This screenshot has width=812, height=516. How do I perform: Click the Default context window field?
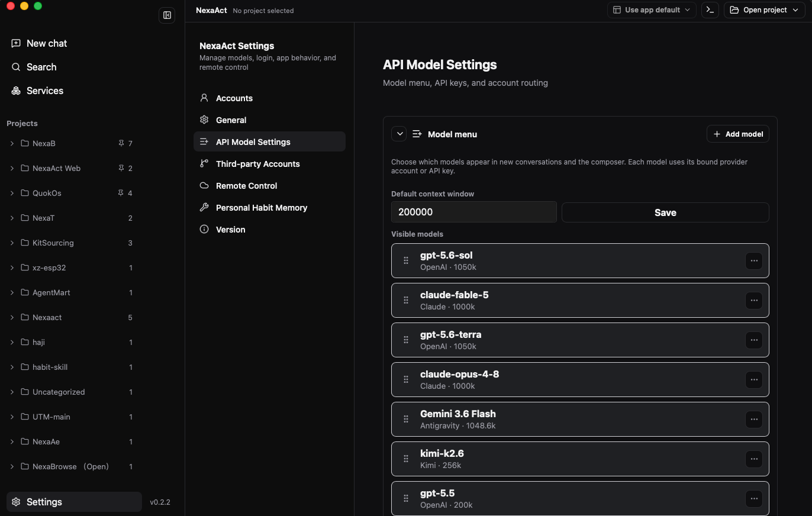(474, 212)
